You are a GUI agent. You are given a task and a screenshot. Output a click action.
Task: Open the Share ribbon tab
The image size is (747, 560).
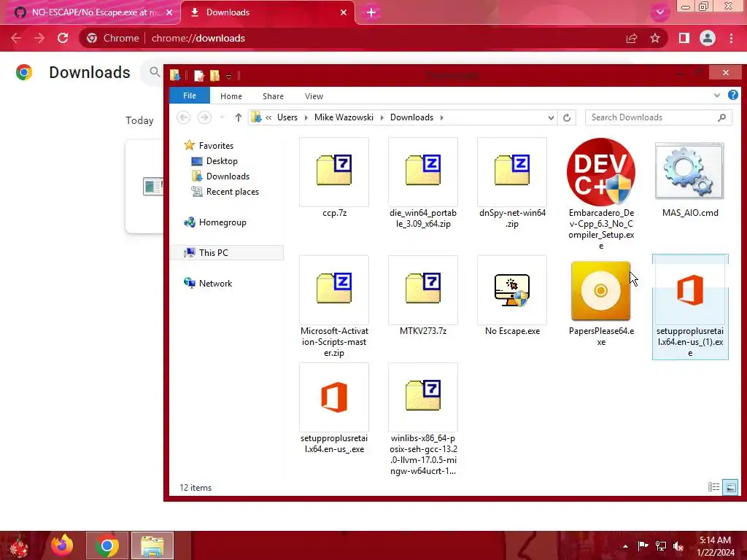pyautogui.click(x=273, y=96)
